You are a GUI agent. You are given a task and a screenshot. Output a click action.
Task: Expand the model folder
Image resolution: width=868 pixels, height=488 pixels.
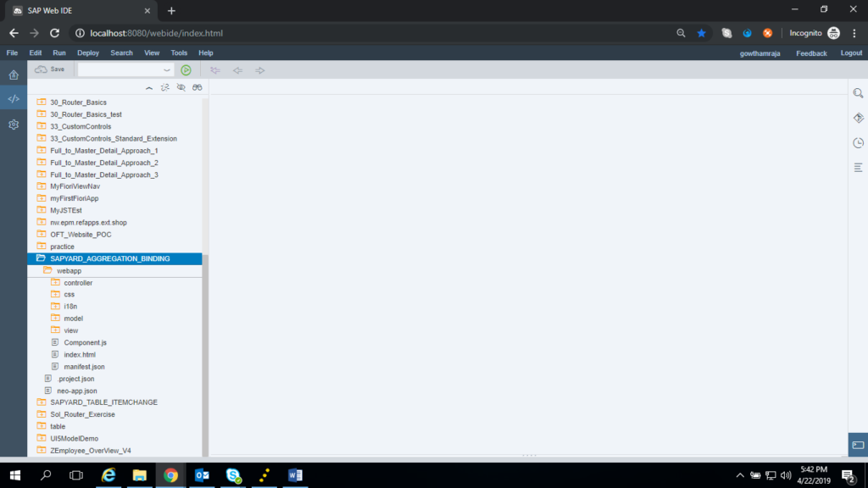[x=55, y=319]
